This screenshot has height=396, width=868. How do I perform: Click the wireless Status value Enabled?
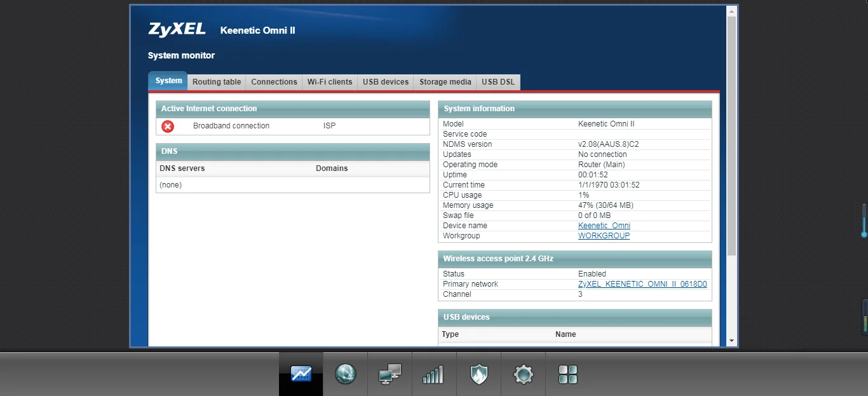pyautogui.click(x=592, y=274)
